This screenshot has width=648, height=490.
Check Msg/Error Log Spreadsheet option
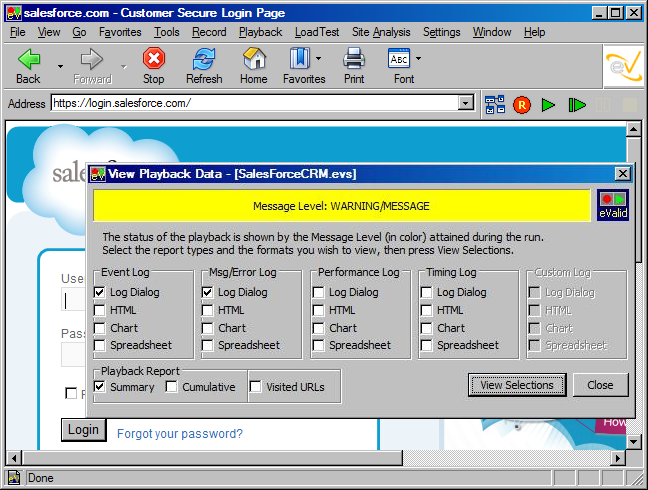coord(207,345)
